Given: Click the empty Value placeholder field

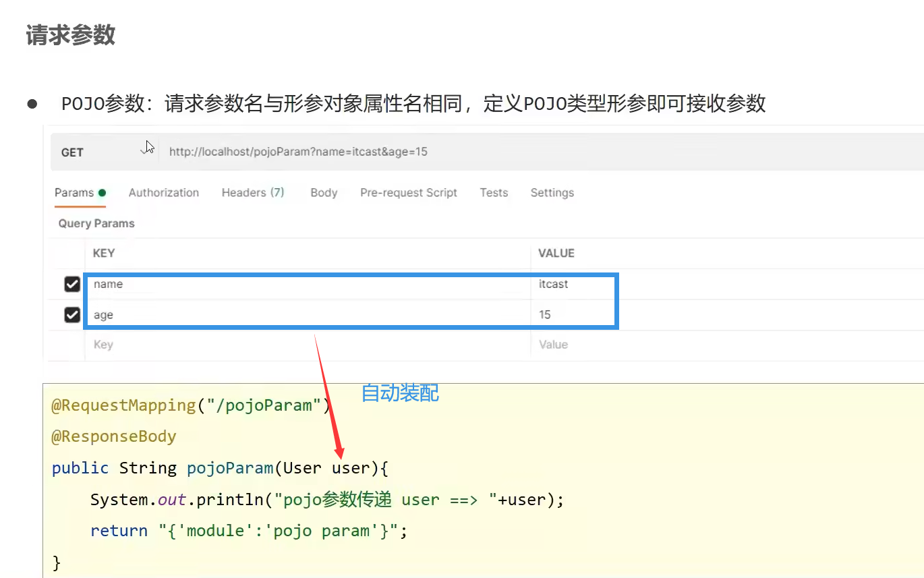Looking at the screenshot, I should [553, 345].
